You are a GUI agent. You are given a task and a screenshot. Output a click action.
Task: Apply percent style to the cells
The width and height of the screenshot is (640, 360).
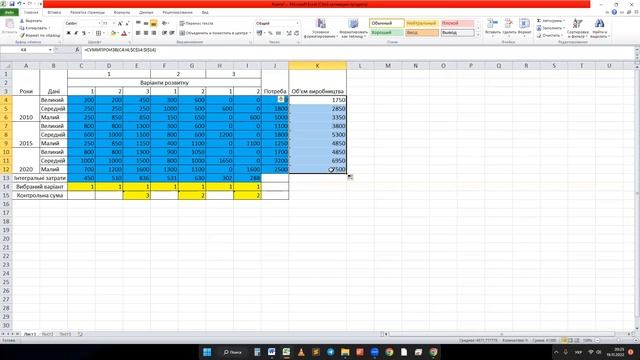270,33
